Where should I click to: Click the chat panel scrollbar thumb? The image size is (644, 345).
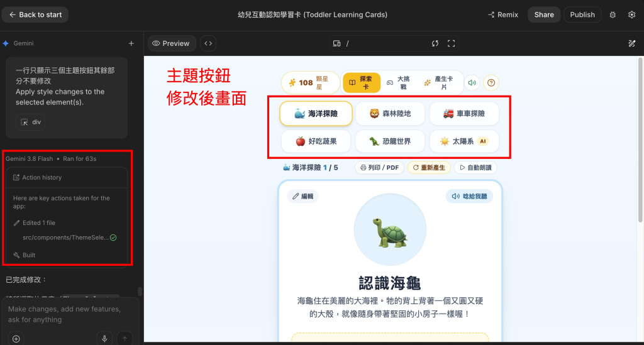click(x=140, y=291)
